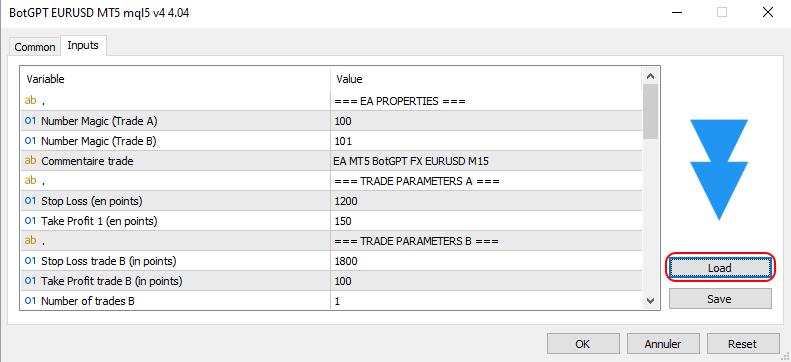Click the integer icon beside Number Magic (Trade B)

point(31,141)
